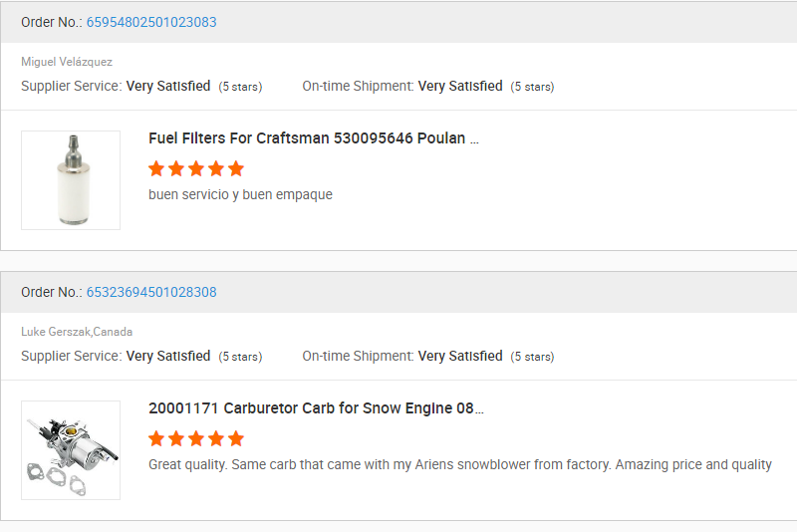Click the fuel filter product thumbnail
Image resolution: width=797 pixels, height=532 pixels.
(71, 180)
